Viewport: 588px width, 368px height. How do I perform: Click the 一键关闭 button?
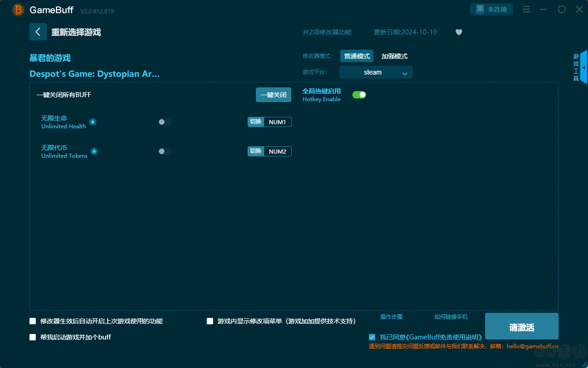point(273,95)
